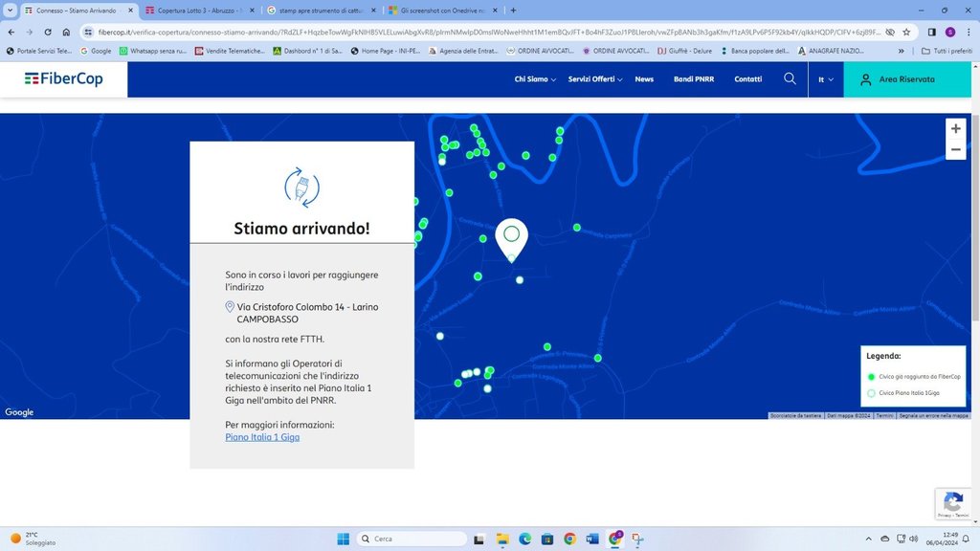Click the Windows taskbar Cerca search box
The width and height of the screenshot is (980, 551).
click(412, 539)
